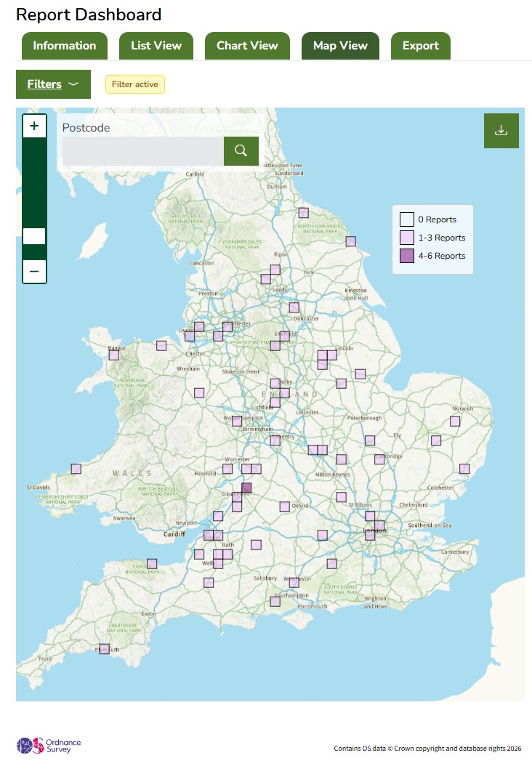Click the Ordnance Survey logo
This screenshot has width=532, height=766.
click(x=49, y=746)
